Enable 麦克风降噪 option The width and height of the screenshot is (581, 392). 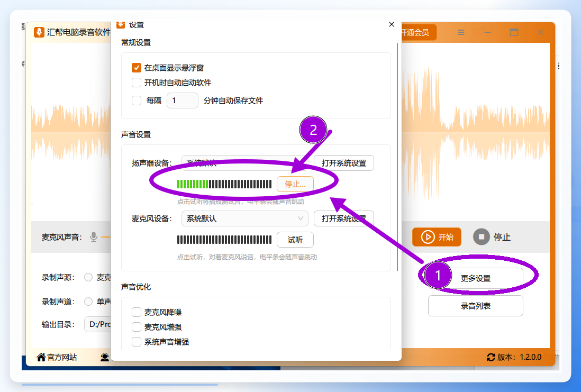137,312
